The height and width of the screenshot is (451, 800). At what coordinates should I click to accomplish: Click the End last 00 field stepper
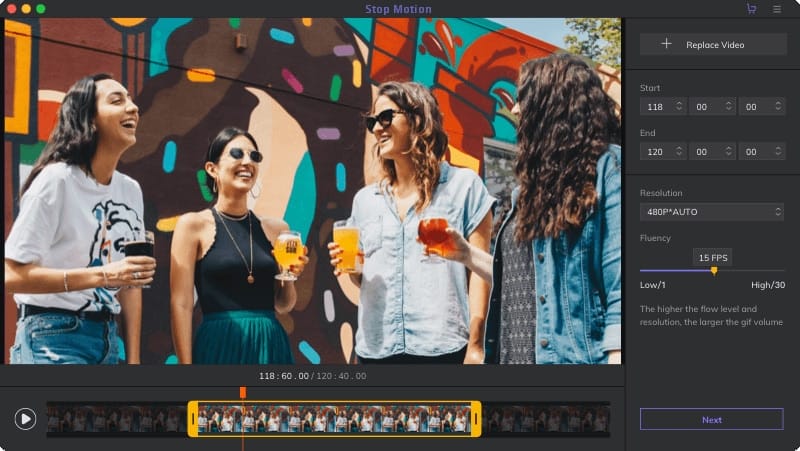pyautogui.click(x=777, y=151)
